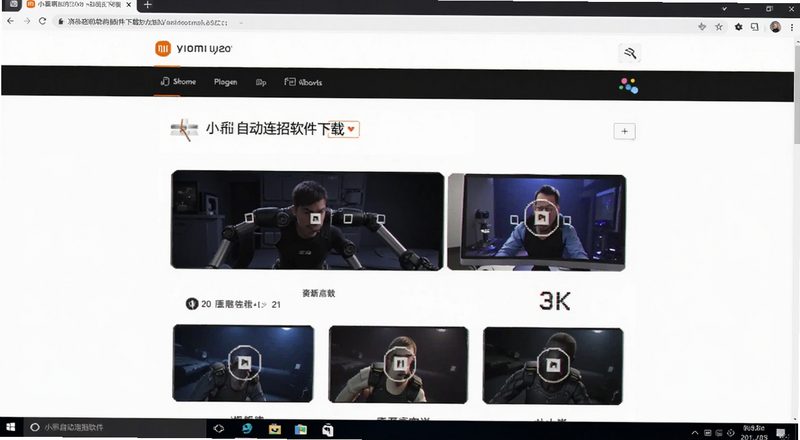Open a new browser tab
Image resolution: width=800 pixels, height=440 pixels.
point(147,5)
